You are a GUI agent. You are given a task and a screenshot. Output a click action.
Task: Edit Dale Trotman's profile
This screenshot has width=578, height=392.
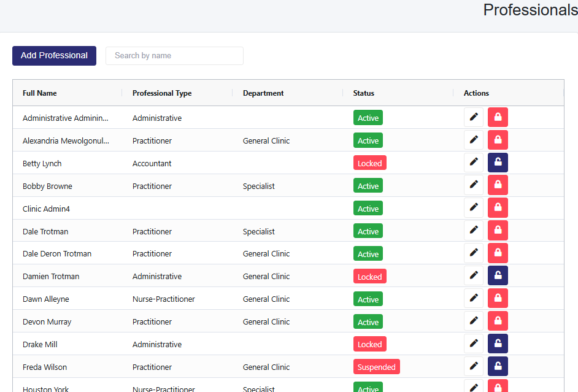tap(474, 231)
